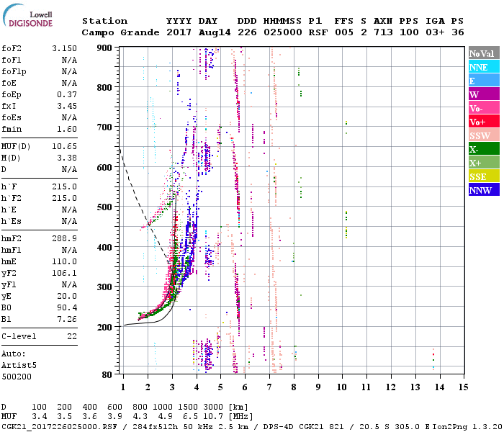Screen dimensions: 504x432
Task: Select the E light-blue legend swatch
Action: click(x=484, y=81)
